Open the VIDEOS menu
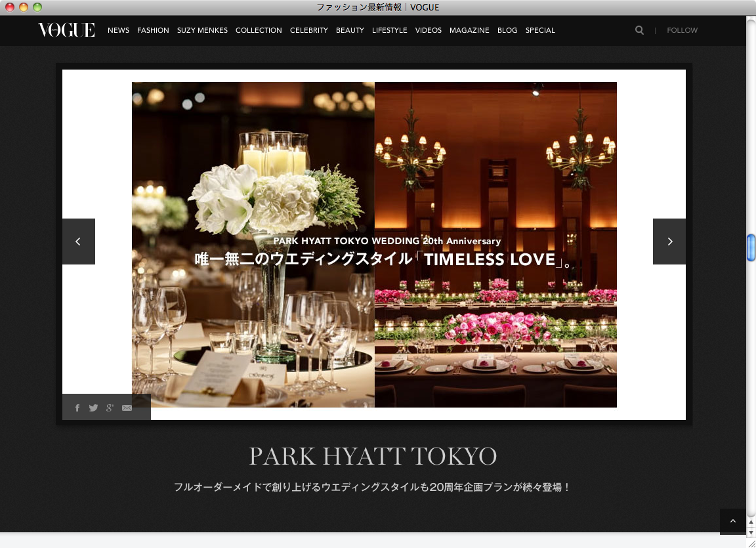This screenshot has height=548, width=756. click(x=428, y=30)
